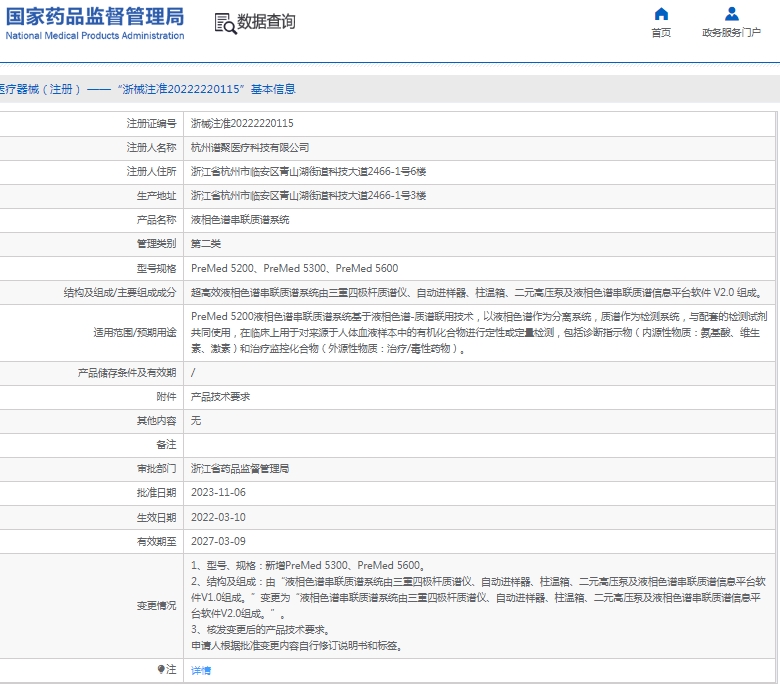Click the 有效期至 row label
The height and width of the screenshot is (686, 780).
(x=156, y=541)
